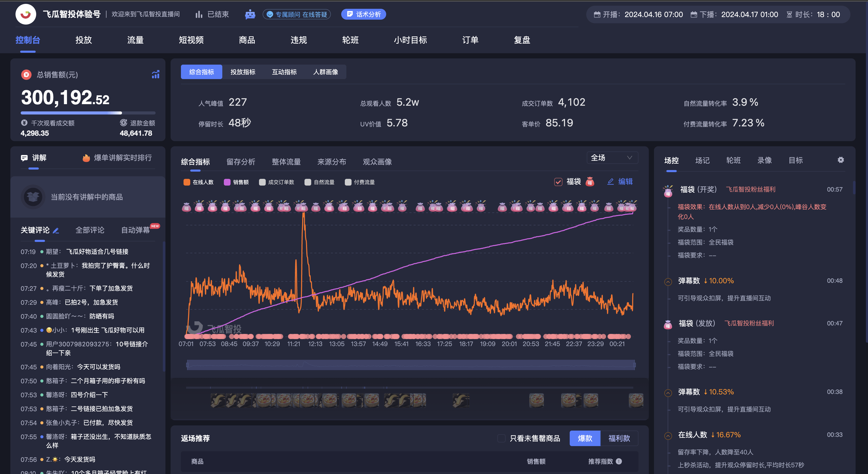Click the calendar icon beside 下播
The width and height of the screenshot is (868, 474).
tap(694, 14)
